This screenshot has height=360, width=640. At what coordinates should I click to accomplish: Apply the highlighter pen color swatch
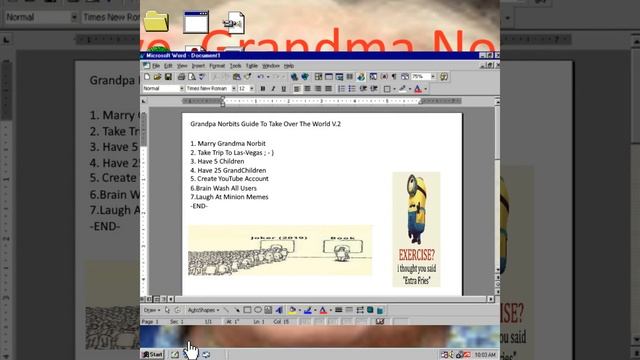(402, 89)
